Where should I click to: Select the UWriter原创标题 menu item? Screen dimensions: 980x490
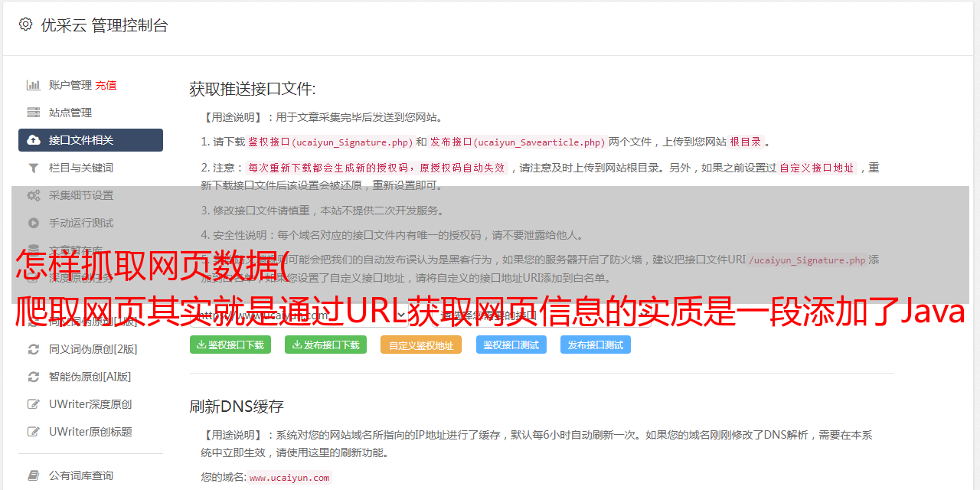(x=90, y=432)
